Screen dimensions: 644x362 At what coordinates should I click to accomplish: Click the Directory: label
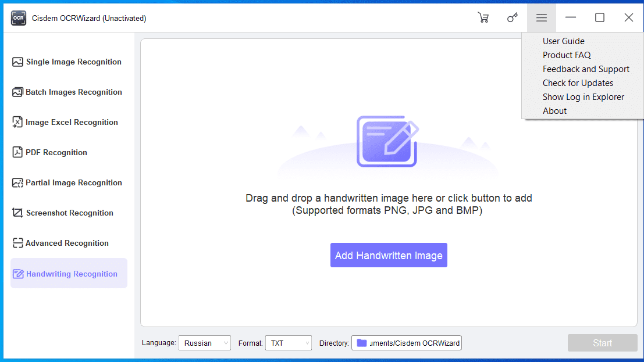(334, 343)
